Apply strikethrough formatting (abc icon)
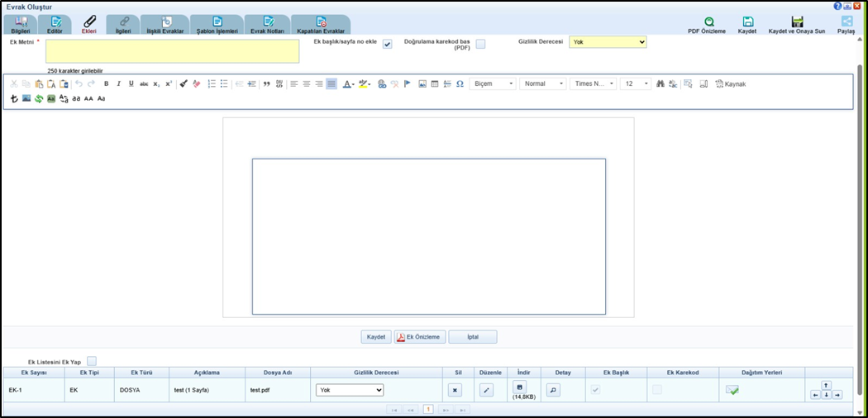The image size is (868, 418). point(144,83)
